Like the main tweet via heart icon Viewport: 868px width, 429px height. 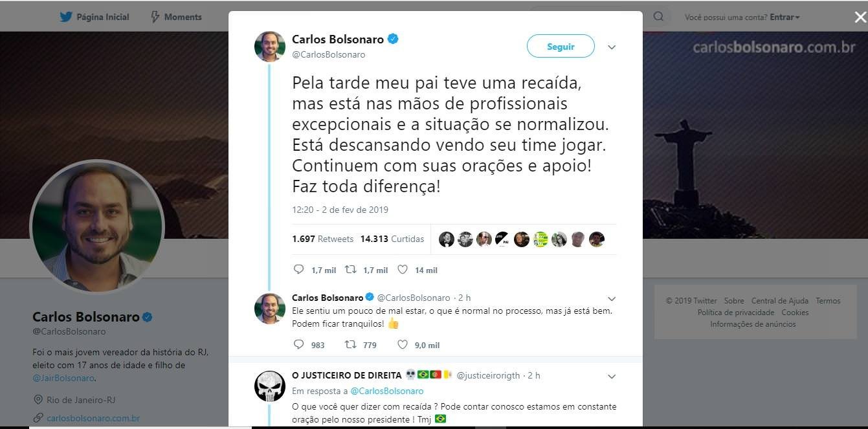point(402,269)
